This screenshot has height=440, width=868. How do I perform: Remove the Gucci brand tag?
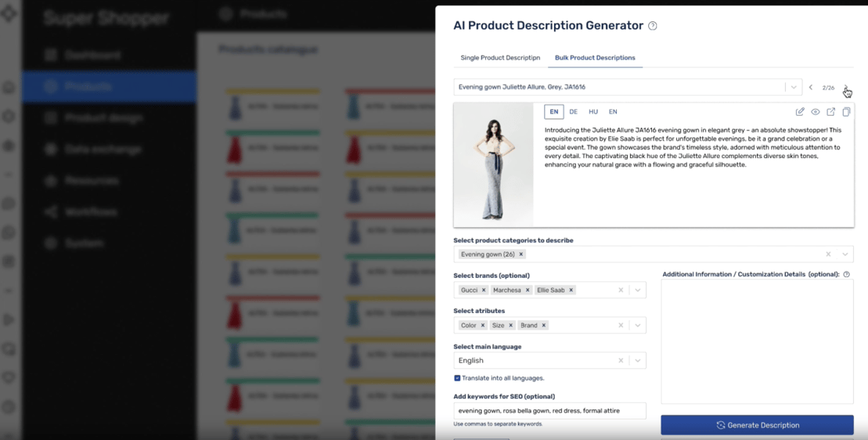tap(484, 290)
